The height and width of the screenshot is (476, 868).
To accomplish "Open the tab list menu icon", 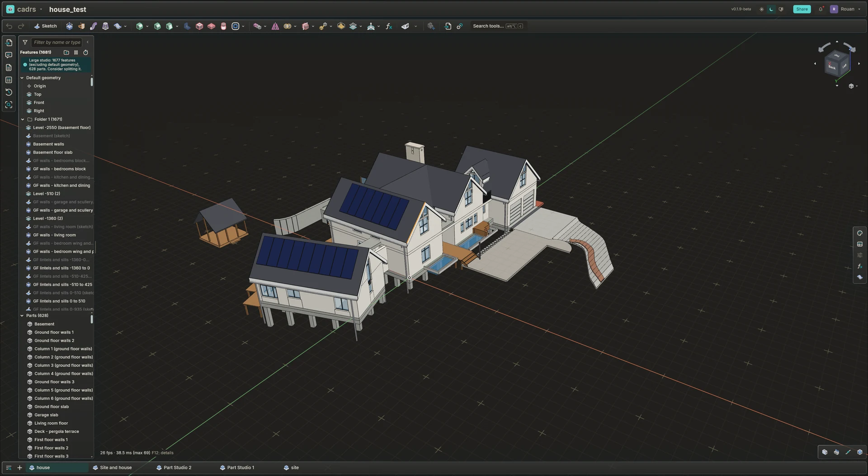I will pyautogui.click(x=9, y=468).
